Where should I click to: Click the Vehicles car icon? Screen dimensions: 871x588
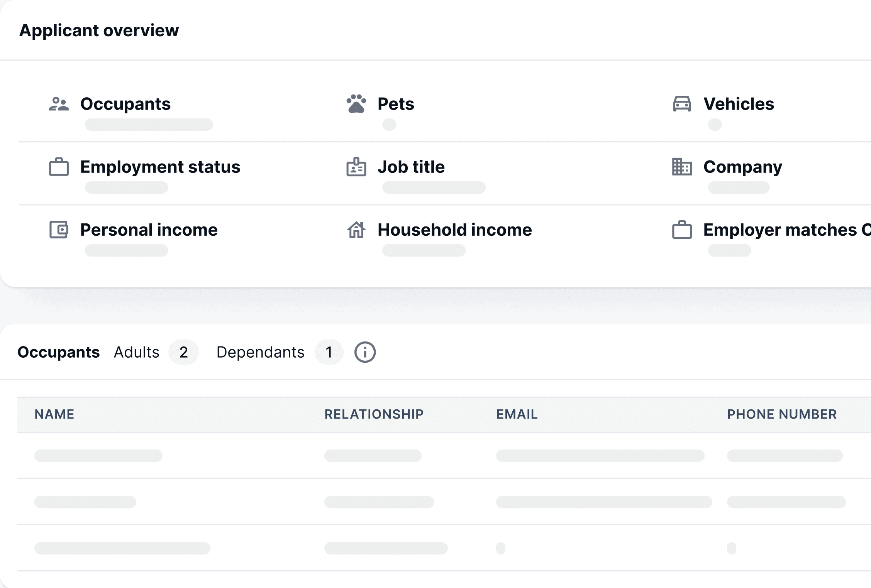(682, 104)
